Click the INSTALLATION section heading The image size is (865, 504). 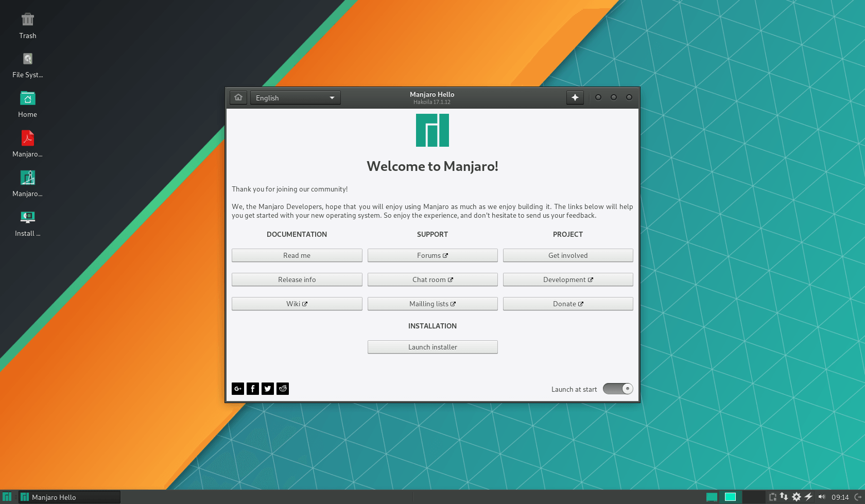point(432,326)
